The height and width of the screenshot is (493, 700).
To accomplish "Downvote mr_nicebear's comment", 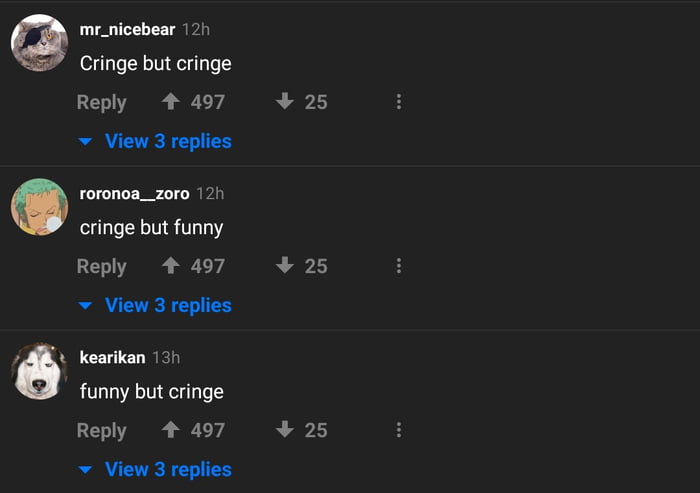I will pyautogui.click(x=285, y=102).
